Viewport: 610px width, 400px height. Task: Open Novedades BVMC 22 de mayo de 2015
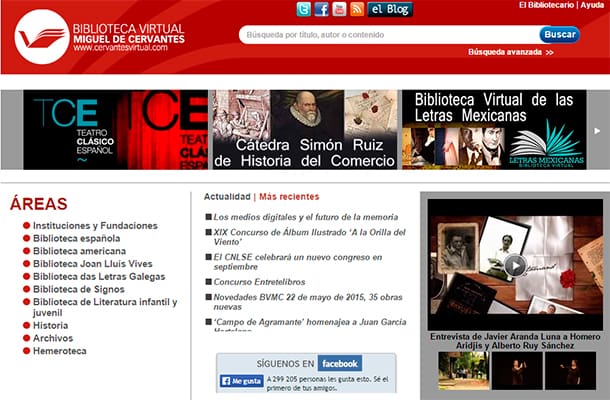308,302
